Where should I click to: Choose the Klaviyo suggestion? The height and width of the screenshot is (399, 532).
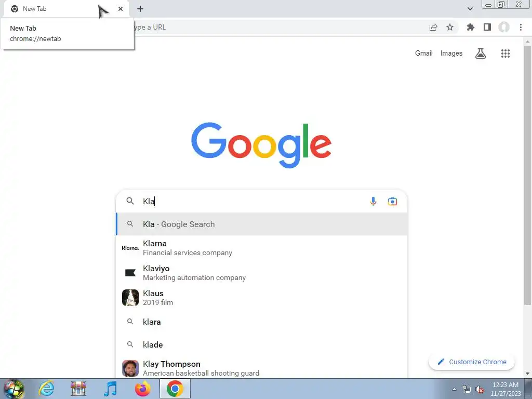[262, 273]
